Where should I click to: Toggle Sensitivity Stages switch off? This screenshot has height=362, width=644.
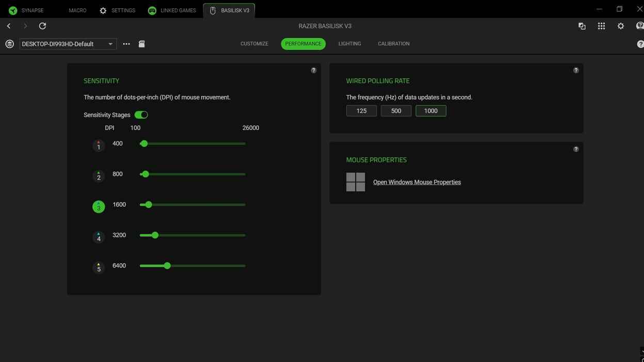[x=141, y=115]
